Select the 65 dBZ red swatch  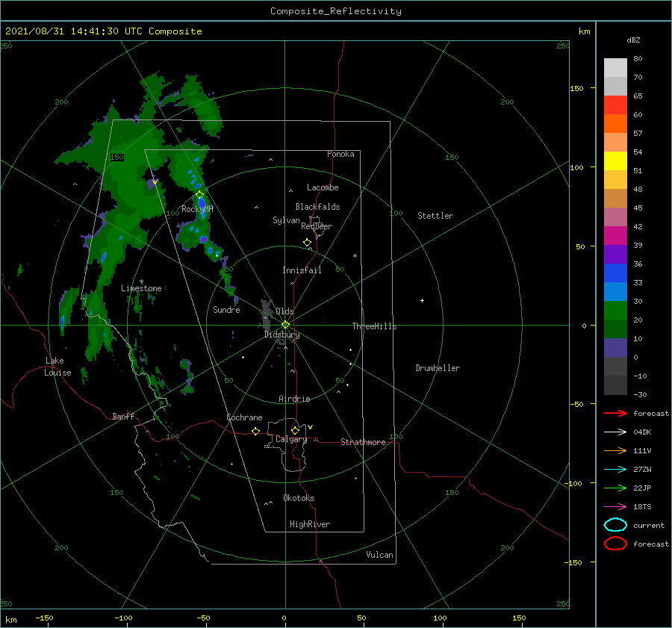coord(615,105)
